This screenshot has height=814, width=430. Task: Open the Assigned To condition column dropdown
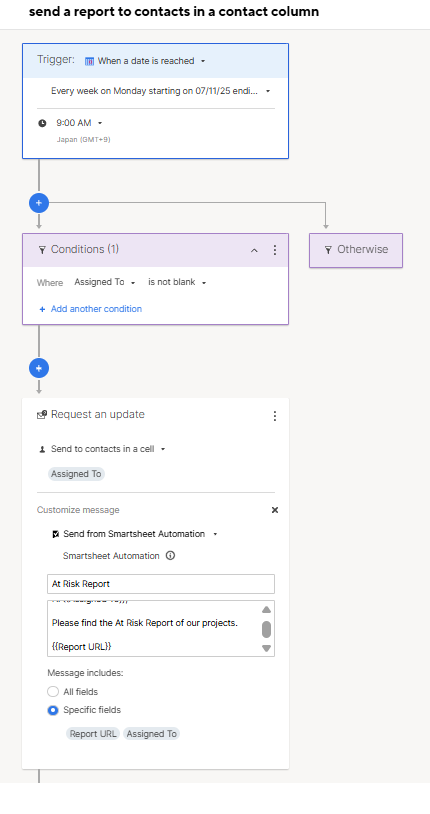pyautogui.click(x=104, y=282)
